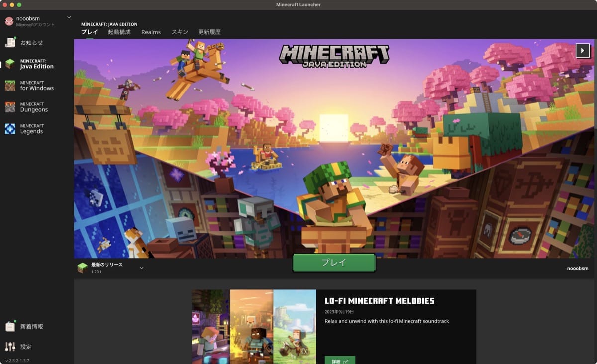The image size is (597, 364).
Task: Click the 詳細 button on news card
Action: [x=340, y=361]
